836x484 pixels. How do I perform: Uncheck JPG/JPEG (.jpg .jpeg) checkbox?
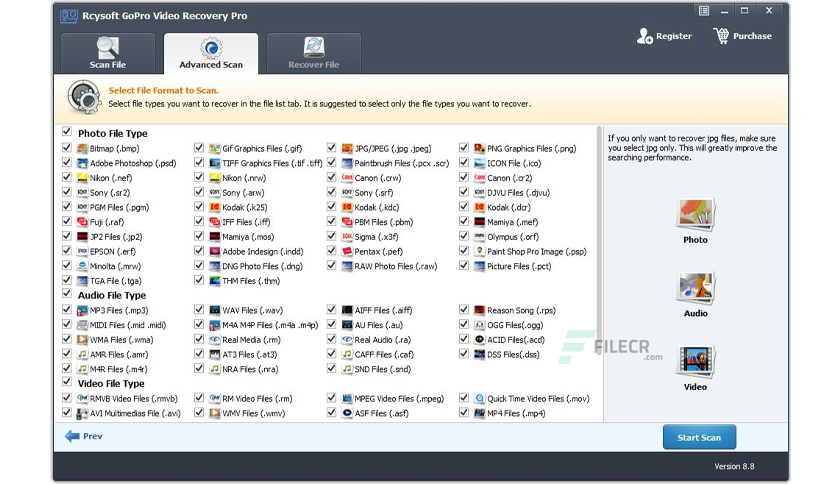pyautogui.click(x=332, y=147)
